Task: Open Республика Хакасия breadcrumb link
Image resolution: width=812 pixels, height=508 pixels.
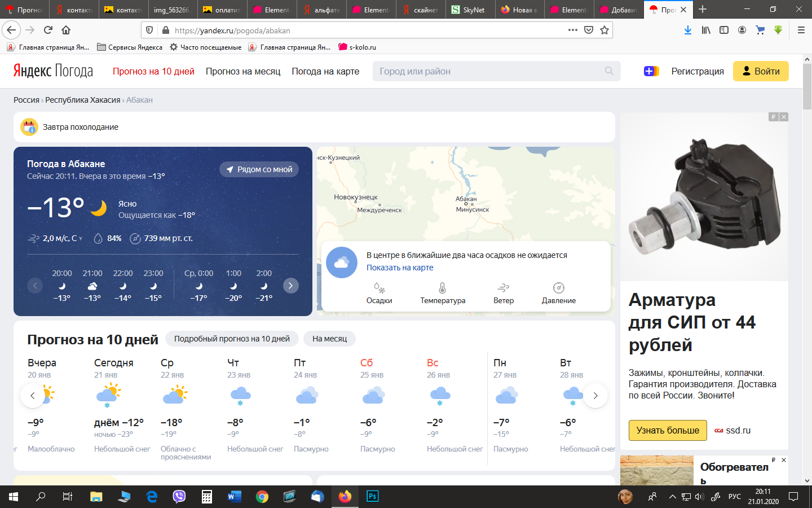Action: coord(83,100)
